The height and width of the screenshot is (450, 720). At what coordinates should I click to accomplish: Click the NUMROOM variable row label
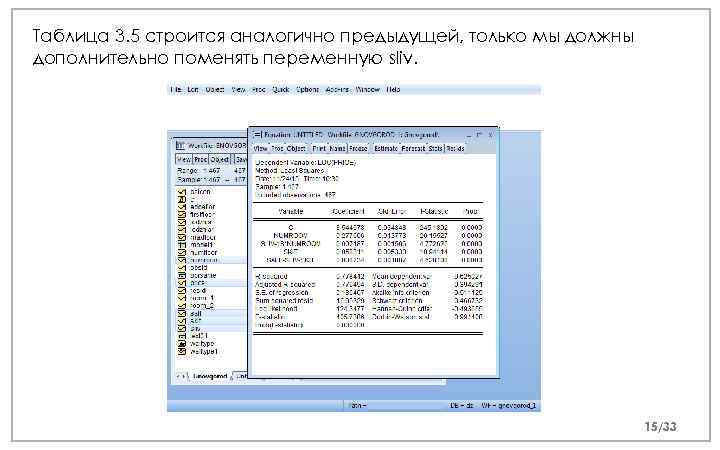[291, 236]
